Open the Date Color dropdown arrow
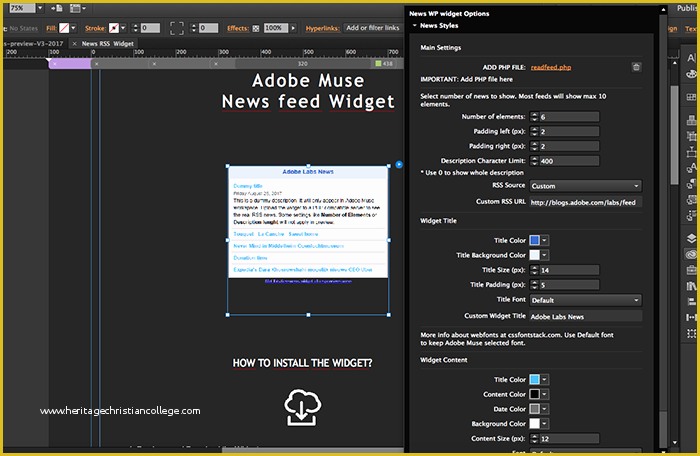700x456 pixels. 544,409
